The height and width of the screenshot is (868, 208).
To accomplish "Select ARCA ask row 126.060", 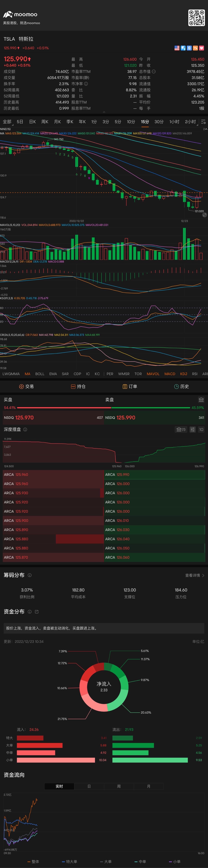I will 155,558.
